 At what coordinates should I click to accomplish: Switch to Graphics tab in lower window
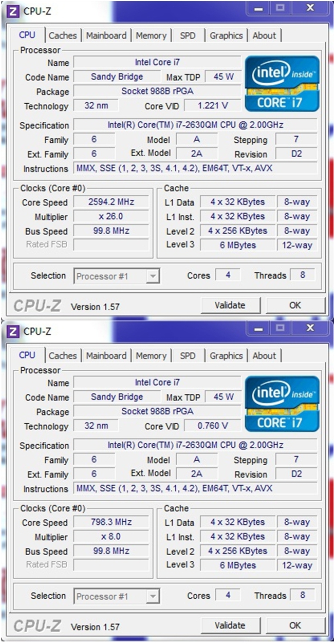(226, 355)
